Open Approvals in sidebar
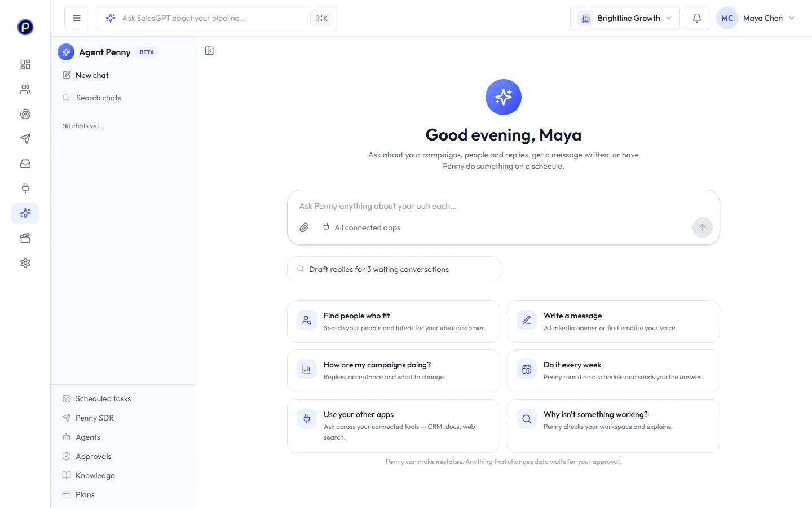 [122, 456]
